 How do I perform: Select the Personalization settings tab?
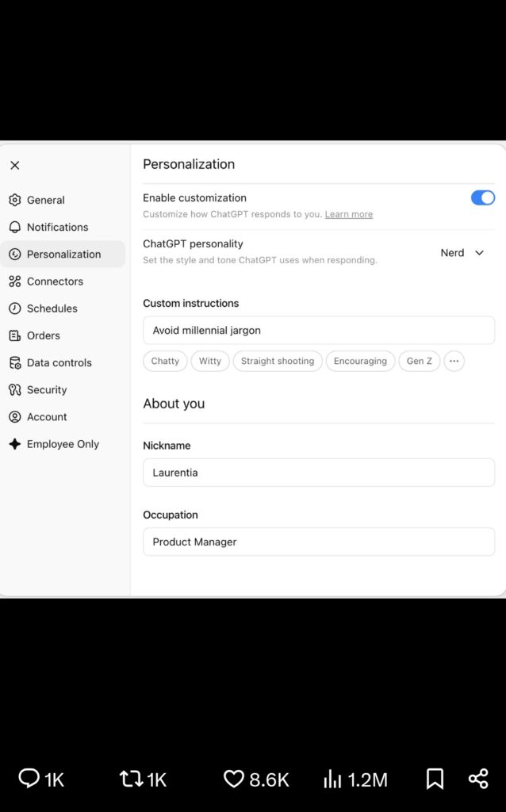[63, 255]
